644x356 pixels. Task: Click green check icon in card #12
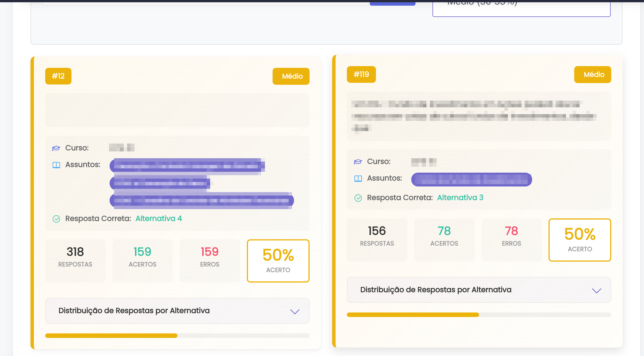click(56, 219)
